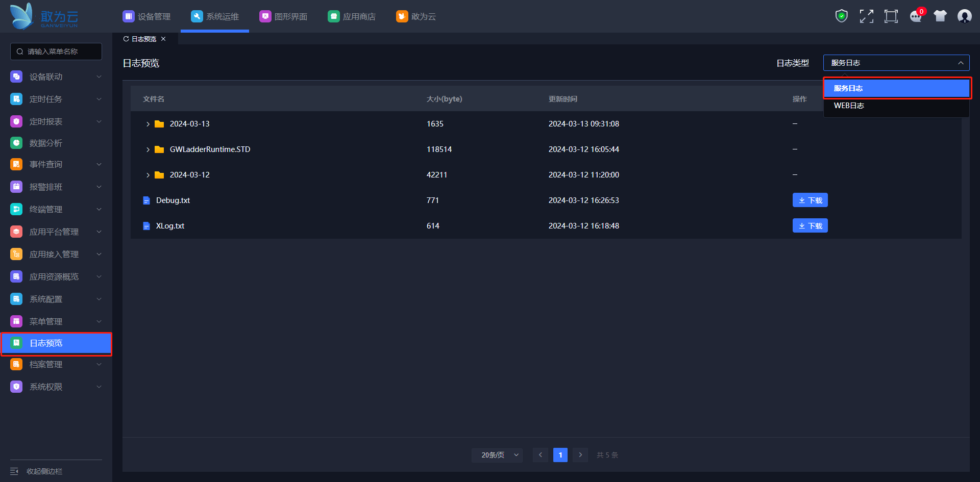Click the 菜单管理 sidebar icon
980x482 pixels.
pos(16,321)
